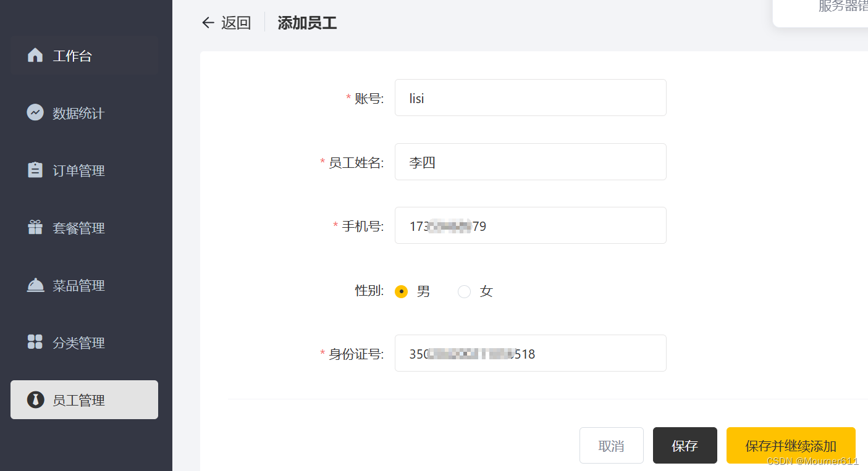Screen dimensions: 868x471
Task: Click the back arrow icon next to 返回
Action: pos(208,23)
